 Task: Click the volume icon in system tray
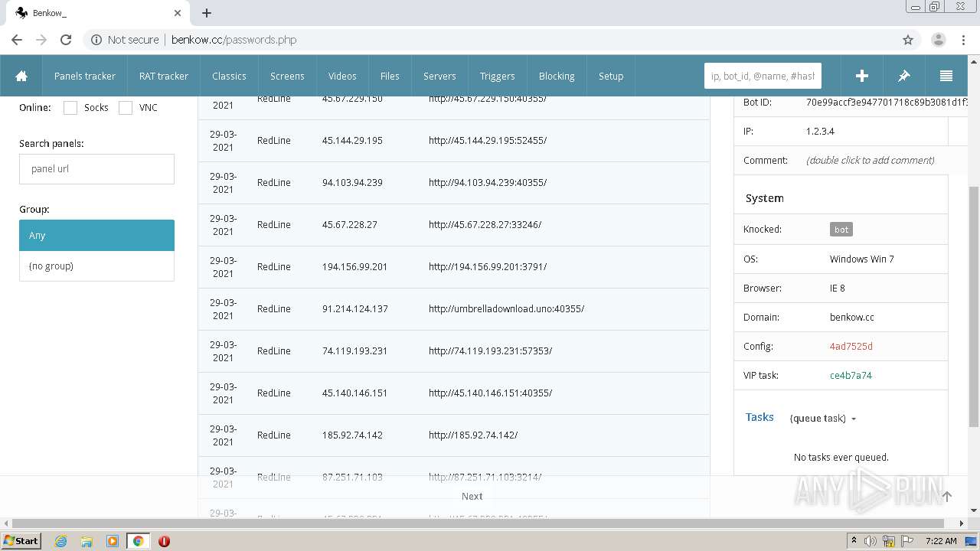coord(871,541)
